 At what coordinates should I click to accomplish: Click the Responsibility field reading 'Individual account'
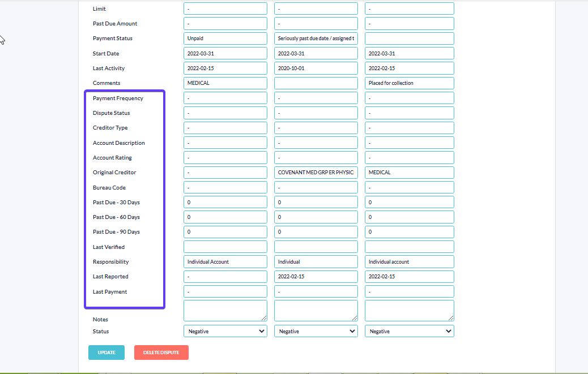click(409, 262)
